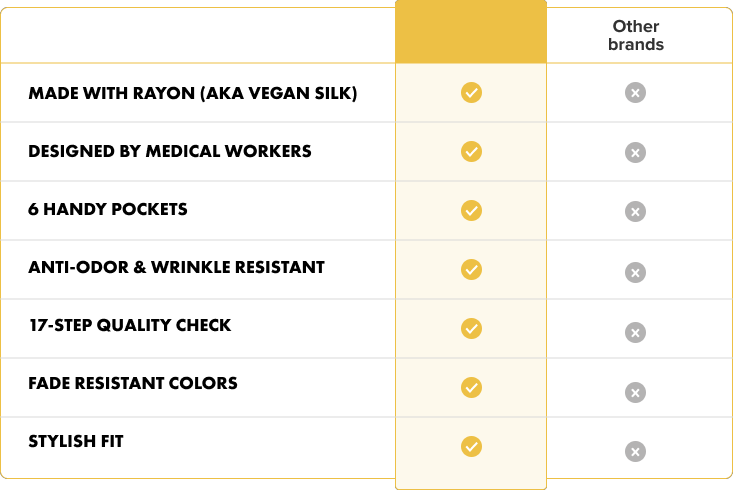Click the yellow checkmark for Stylish Fit

pos(471,446)
